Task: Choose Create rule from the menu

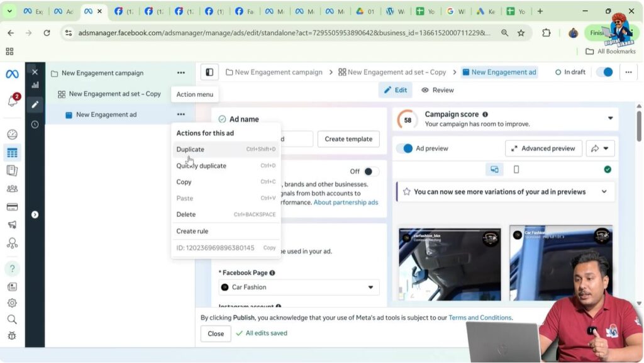Action: pyautogui.click(x=226, y=231)
